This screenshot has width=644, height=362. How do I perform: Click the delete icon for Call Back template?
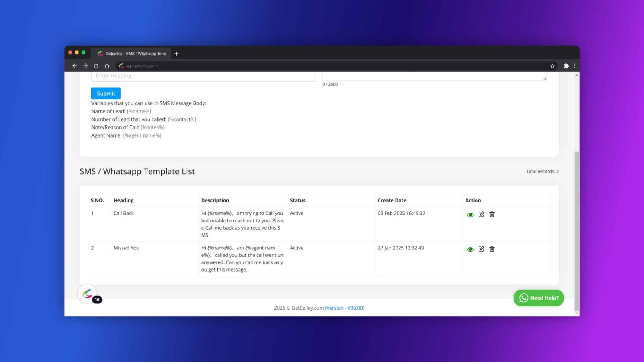point(492,214)
